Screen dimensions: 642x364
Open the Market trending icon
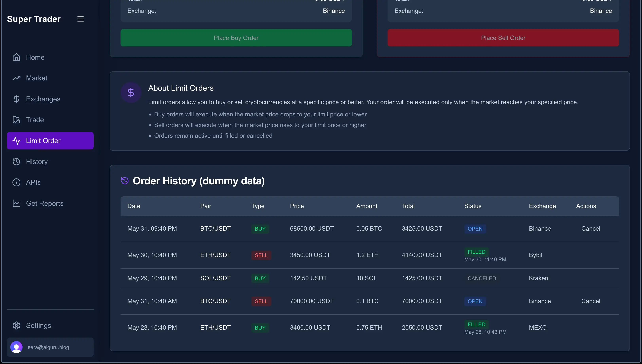click(16, 78)
